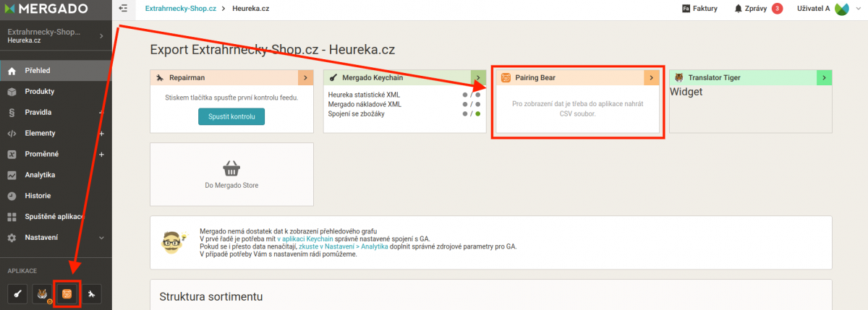Click the Pairing Bear widget icon
The image size is (868, 310).
click(x=506, y=77)
